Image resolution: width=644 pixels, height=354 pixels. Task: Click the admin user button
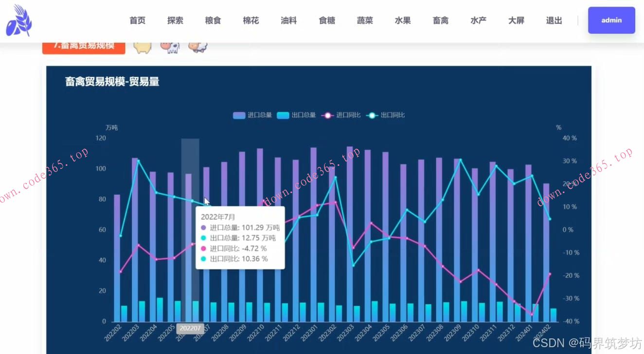(611, 20)
